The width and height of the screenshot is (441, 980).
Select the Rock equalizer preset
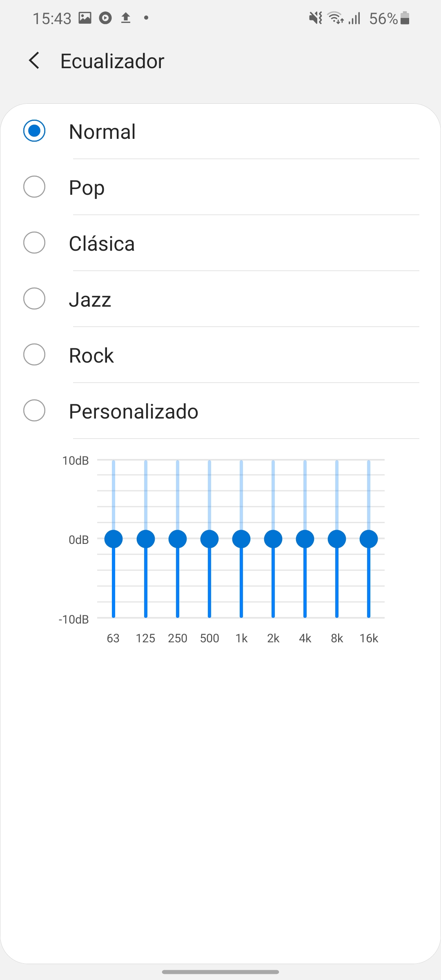tap(220, 355)
